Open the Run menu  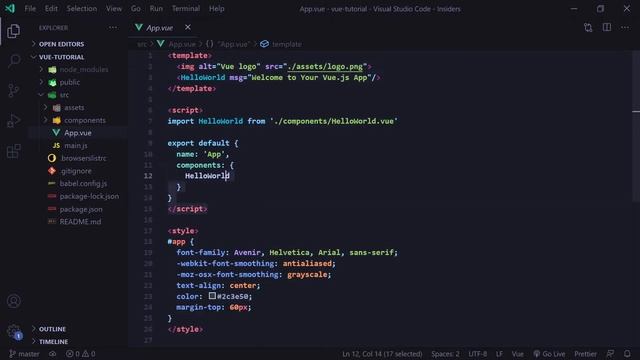pos(156,8)
